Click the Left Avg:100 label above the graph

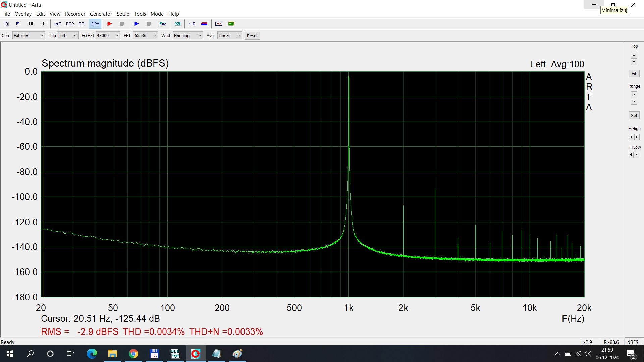tap(557, 64)
